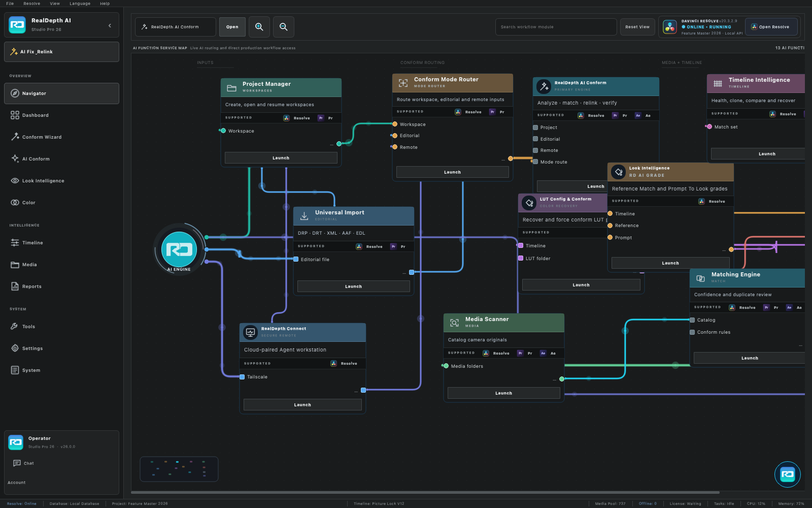Open Tools under System section
This screenshot has height=508, width=812.
[x=62, y=327]
